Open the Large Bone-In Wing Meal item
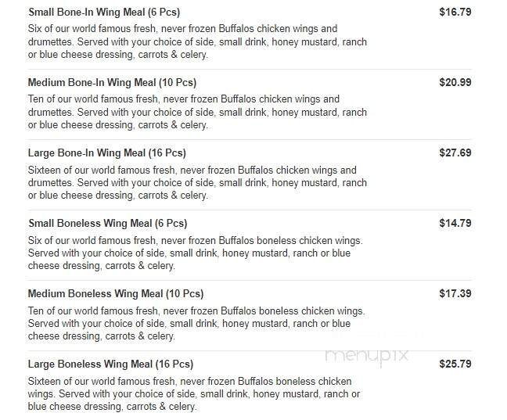Screen dimensions: 507x420 point(106,153)
